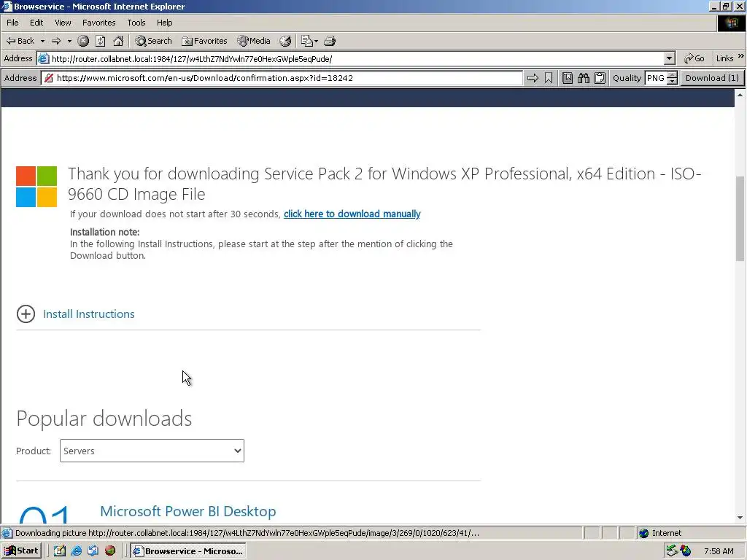Expand the IE address bar dropdown
Image resolution: width=747 pixels, height=560 pixels.
pyautogui.click(x=670, y=58)
